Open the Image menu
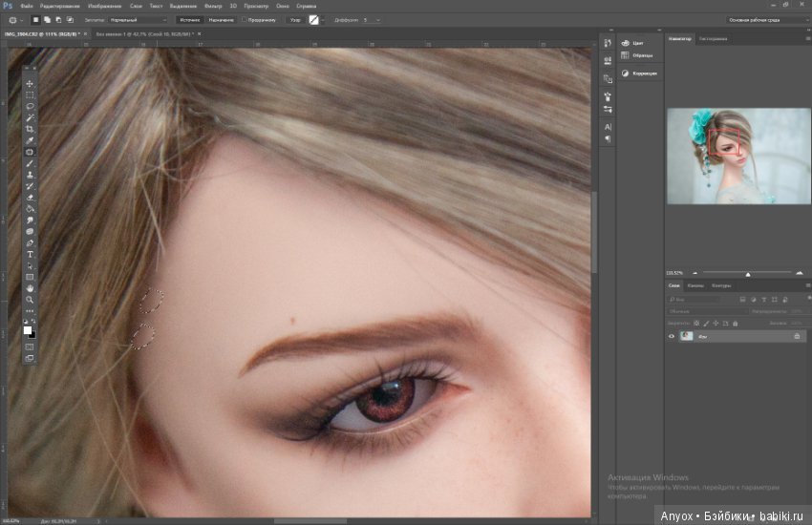The width and height of the screenshot is (812, 525). pos(105,7)
